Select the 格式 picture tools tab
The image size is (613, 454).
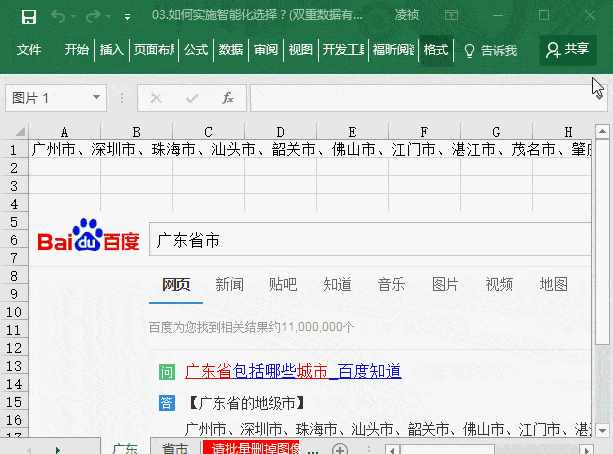click(x=436, y=50)
